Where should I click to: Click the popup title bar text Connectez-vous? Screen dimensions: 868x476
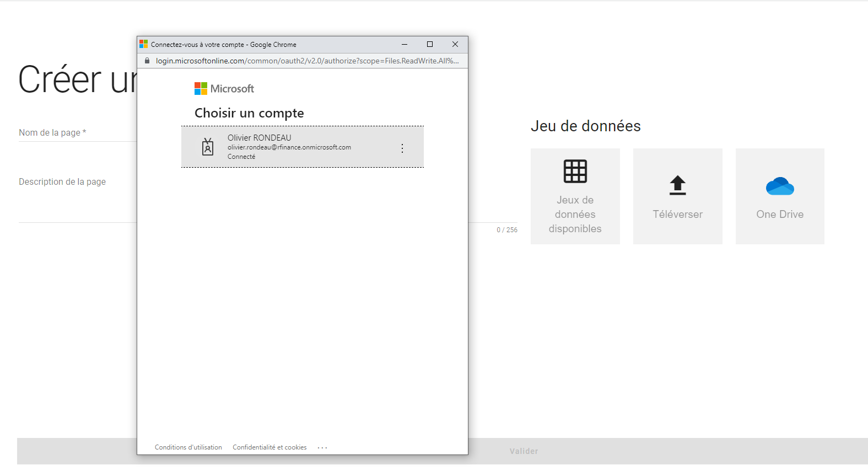click(223, 45)
